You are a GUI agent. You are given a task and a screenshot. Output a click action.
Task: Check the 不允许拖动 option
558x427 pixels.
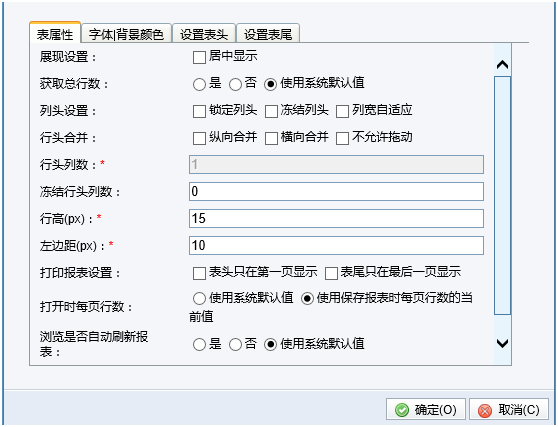(342, 138)
